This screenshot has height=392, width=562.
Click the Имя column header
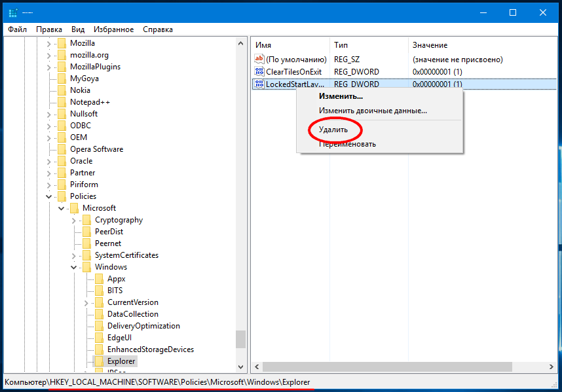[x=263, y=45]
